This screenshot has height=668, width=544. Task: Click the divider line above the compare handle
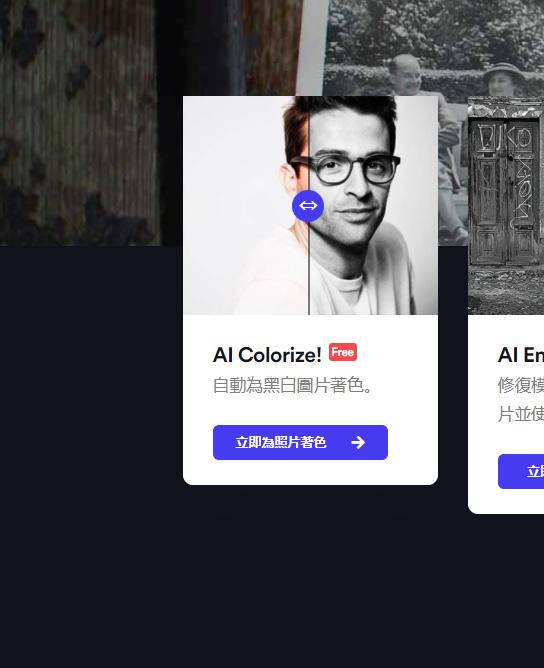point(309,143)
